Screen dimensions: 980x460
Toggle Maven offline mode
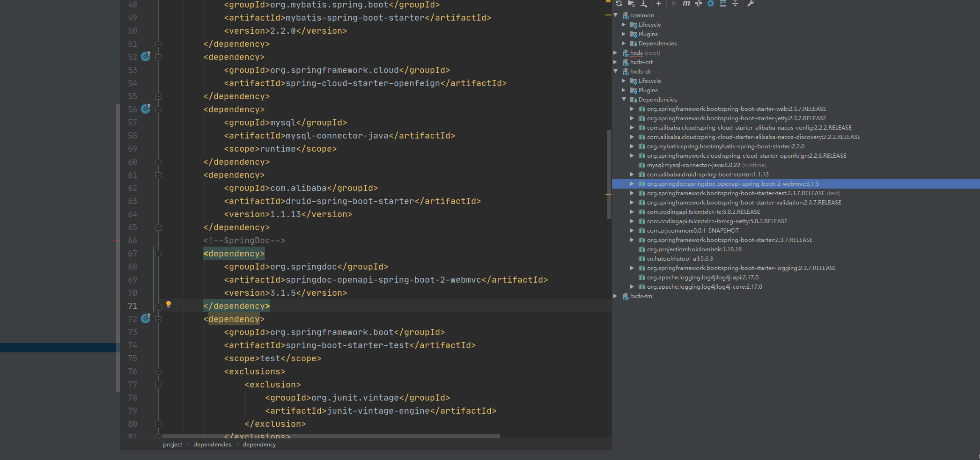tap(699, 3)
